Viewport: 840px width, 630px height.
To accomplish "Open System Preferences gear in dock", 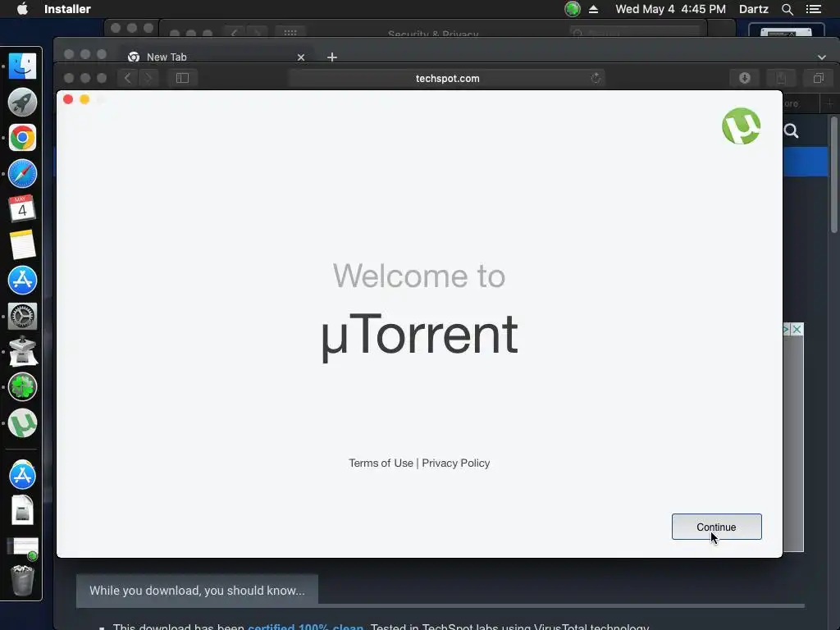I will click(22, 316).
